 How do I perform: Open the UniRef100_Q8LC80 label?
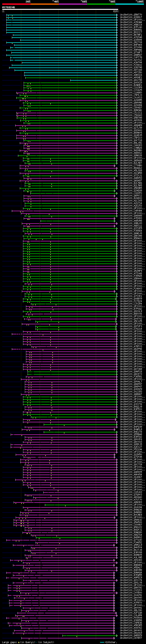pos(131,610)
